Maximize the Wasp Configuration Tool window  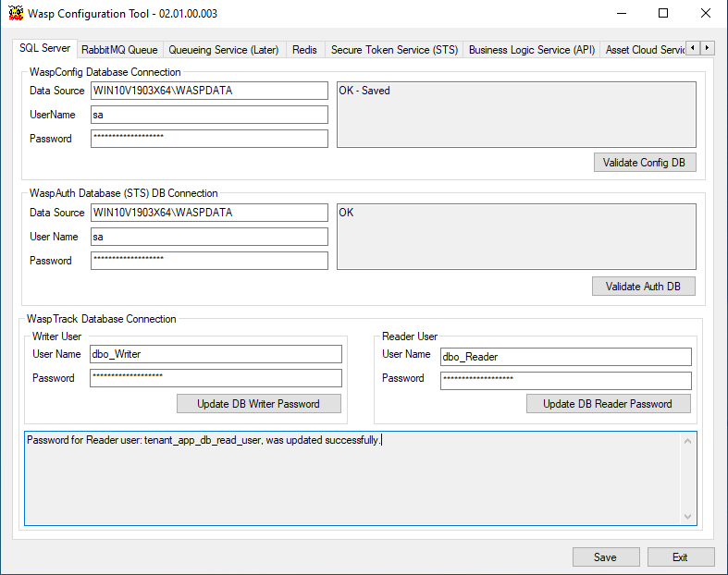(x=663, y=13)
